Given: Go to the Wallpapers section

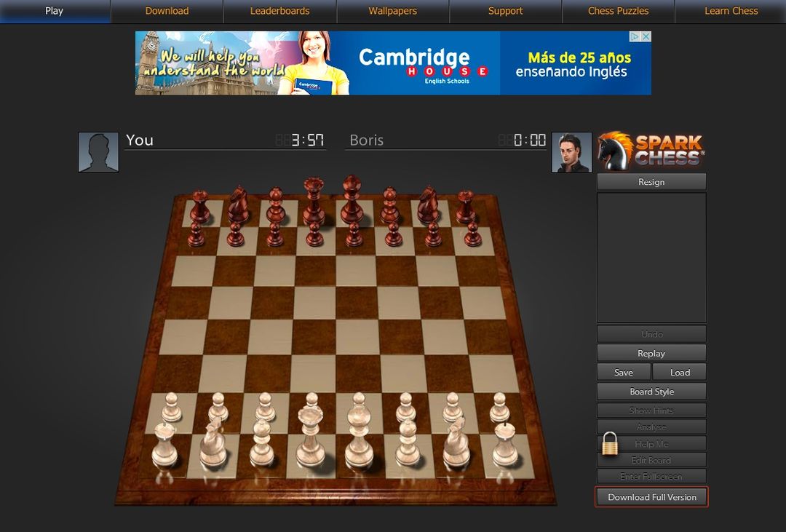Looking at the screenshot, I should coord(392,11).
